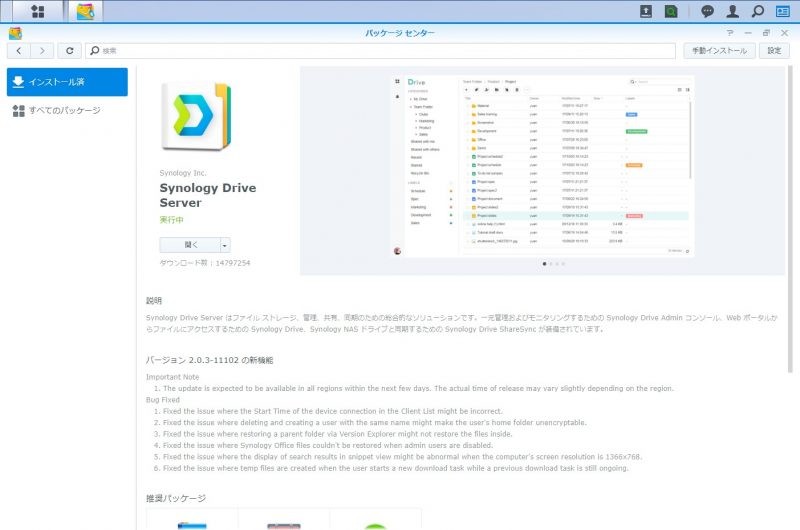Open the upload queue tray icon
The height and width of the screenshot is (530, 800).
[646, 12]
